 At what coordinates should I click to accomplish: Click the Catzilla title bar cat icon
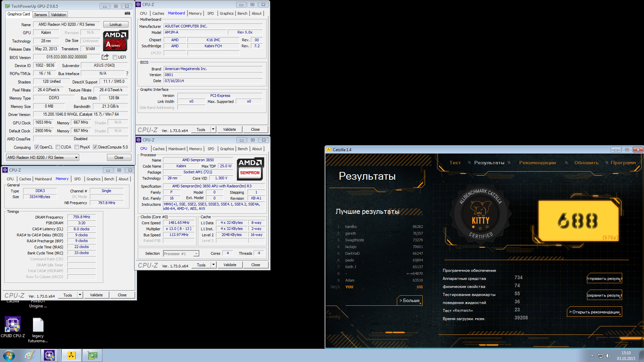[329, 149]
